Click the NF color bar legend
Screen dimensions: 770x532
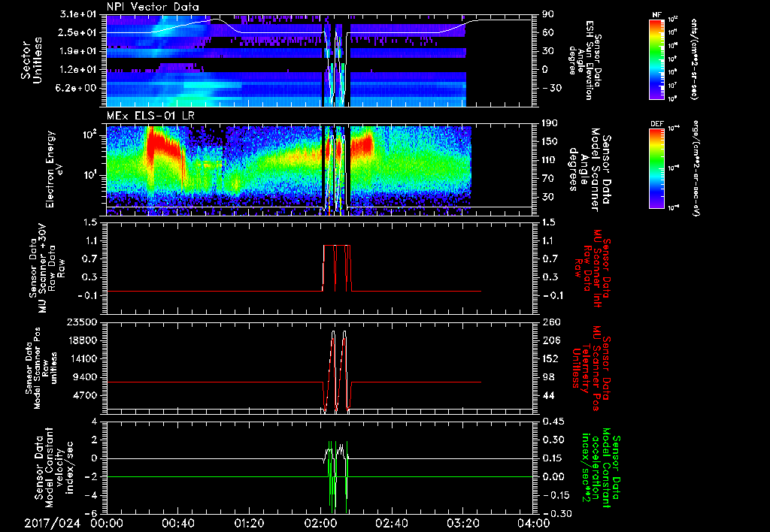pyautogui.click(x=657, y=59)
